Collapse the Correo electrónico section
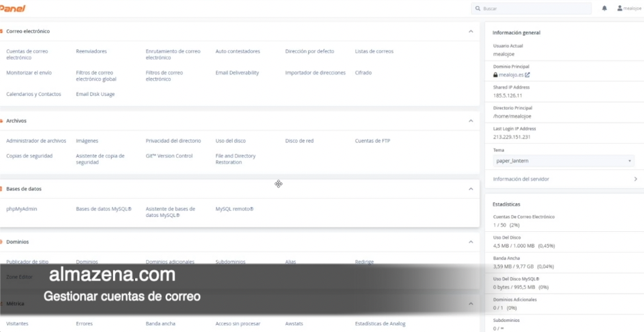 [x=471, y=32]
